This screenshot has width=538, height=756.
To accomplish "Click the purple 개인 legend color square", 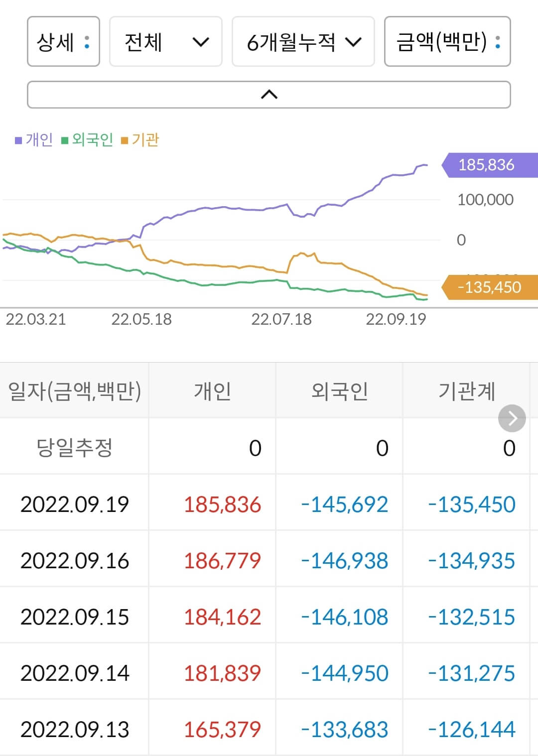I will tap(18, 140).
